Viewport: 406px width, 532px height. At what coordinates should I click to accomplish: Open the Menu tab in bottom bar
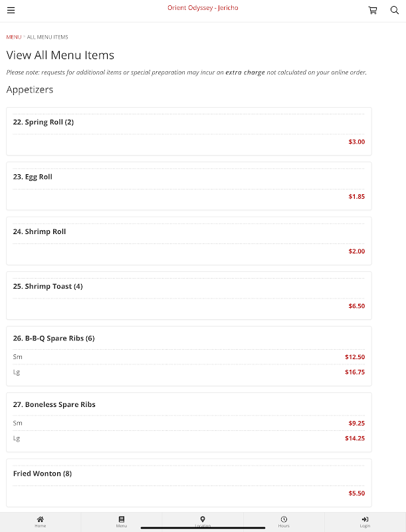click(122, 521)
